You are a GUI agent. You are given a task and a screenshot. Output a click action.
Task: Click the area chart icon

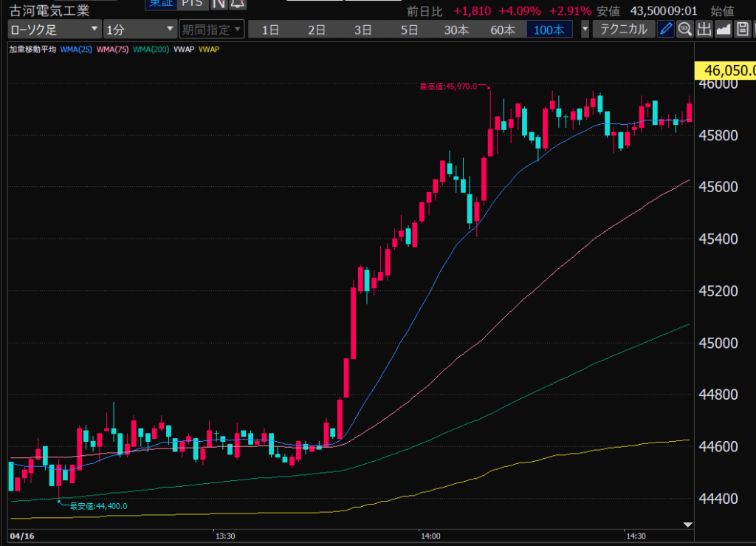pos(723,30)
